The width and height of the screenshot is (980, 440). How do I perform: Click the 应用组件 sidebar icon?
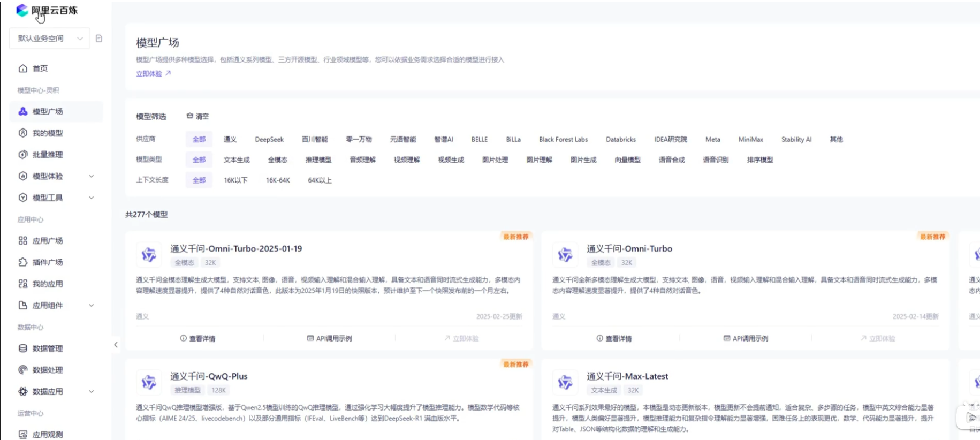click(23, 305)
